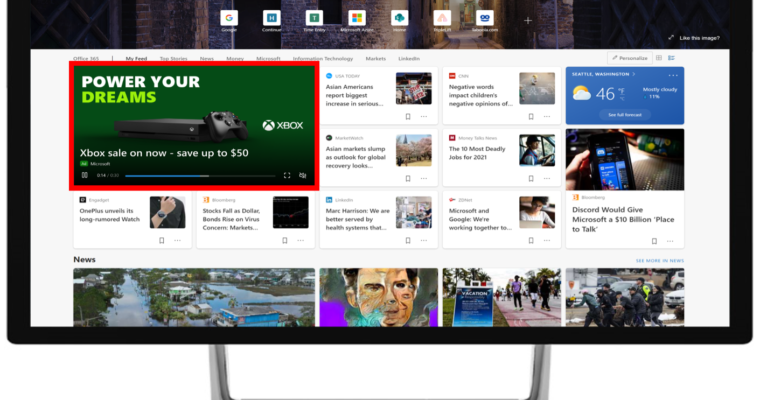This screenshot has width=760, height=400.
Task: Open the flooded neighborhood news photo
Action: coord(194,297)
